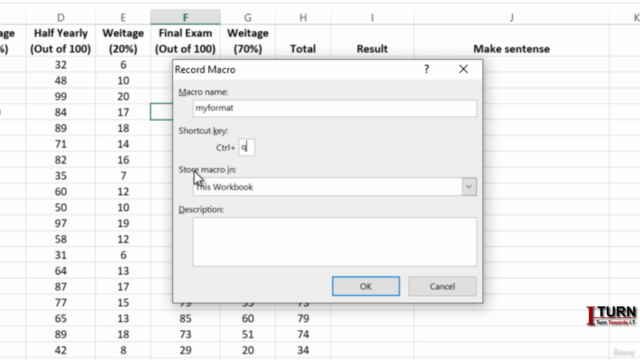Select Weitage (70%) cell with value 60

point(248,318)
